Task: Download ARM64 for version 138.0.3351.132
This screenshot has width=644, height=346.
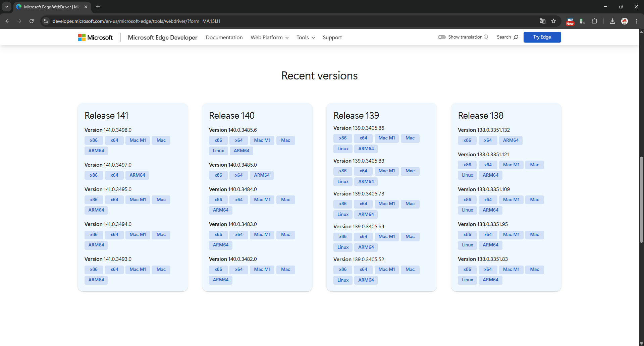Action: (x=511, y=140)
